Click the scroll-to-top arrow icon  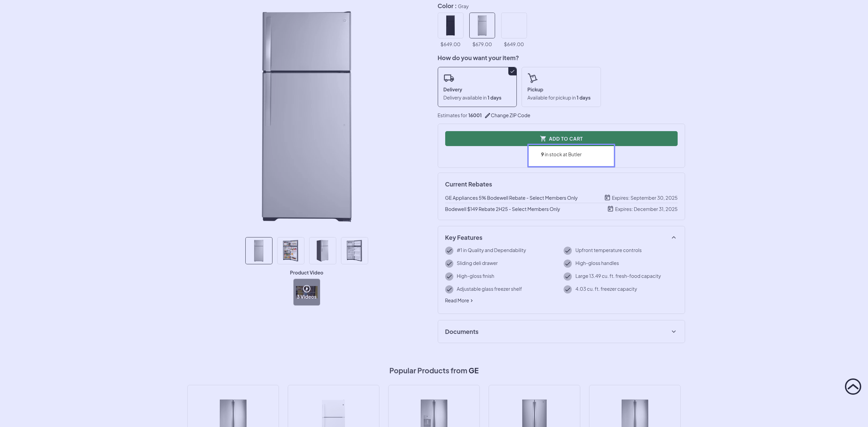[x=853, y=387]
